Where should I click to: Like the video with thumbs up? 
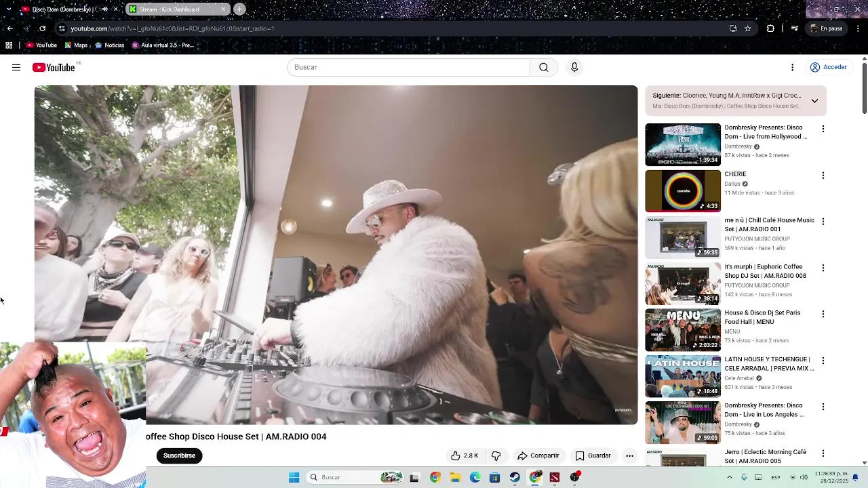pyautogui.click(x=465, y=455)
